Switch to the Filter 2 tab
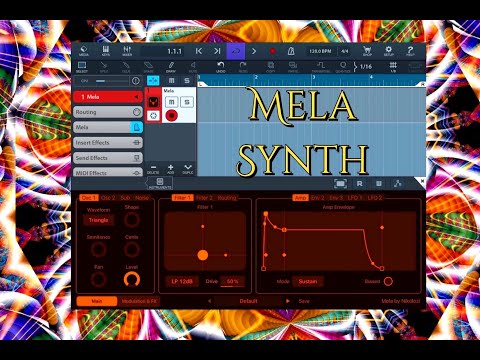This screenshot has width=480, height=360. 204,198
